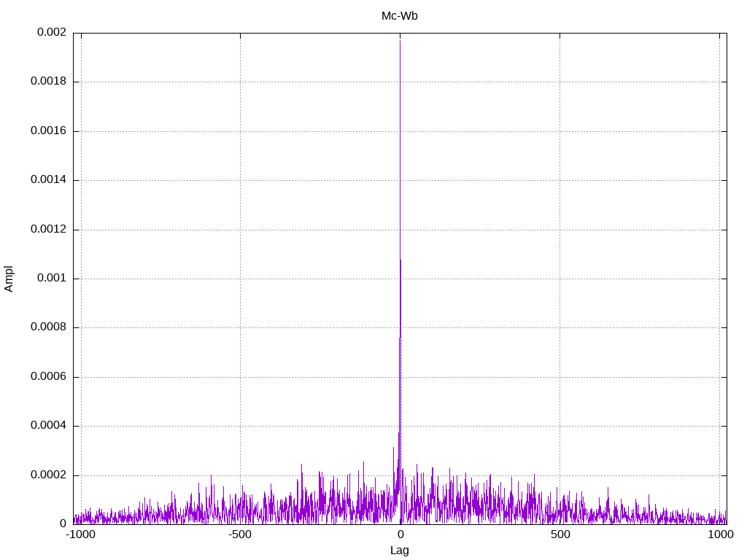Select the 0.0016 y-axis tick label
Viewport: 747px width, 560px height.
click(x=48, y=131)
